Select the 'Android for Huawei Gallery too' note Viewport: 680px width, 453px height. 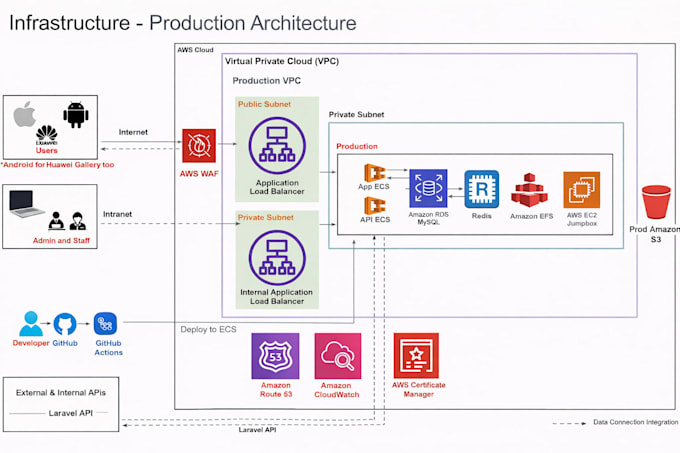point(57,165)
